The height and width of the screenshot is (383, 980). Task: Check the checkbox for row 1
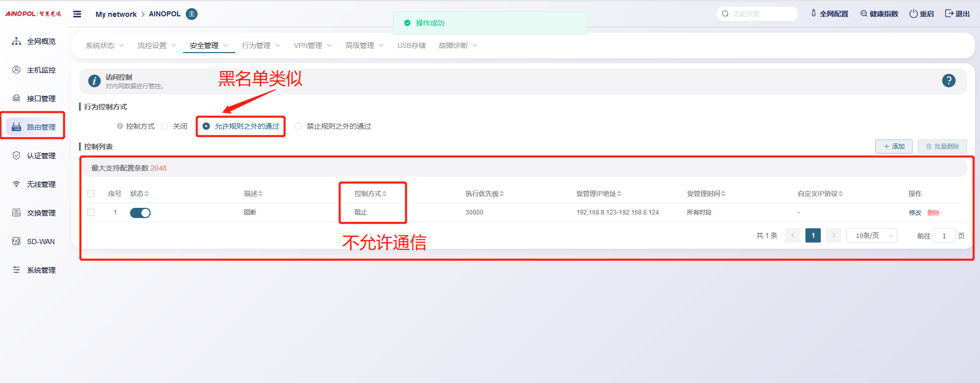click(91, 212)
